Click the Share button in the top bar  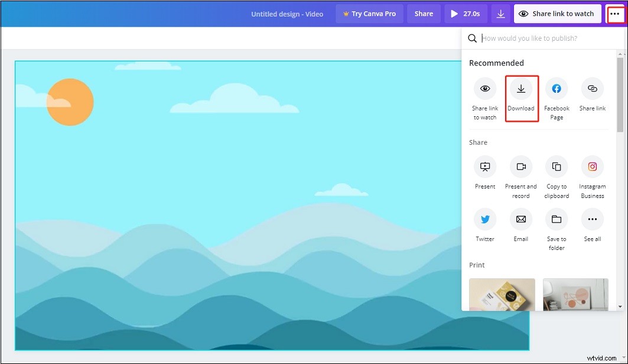point(424,13)
